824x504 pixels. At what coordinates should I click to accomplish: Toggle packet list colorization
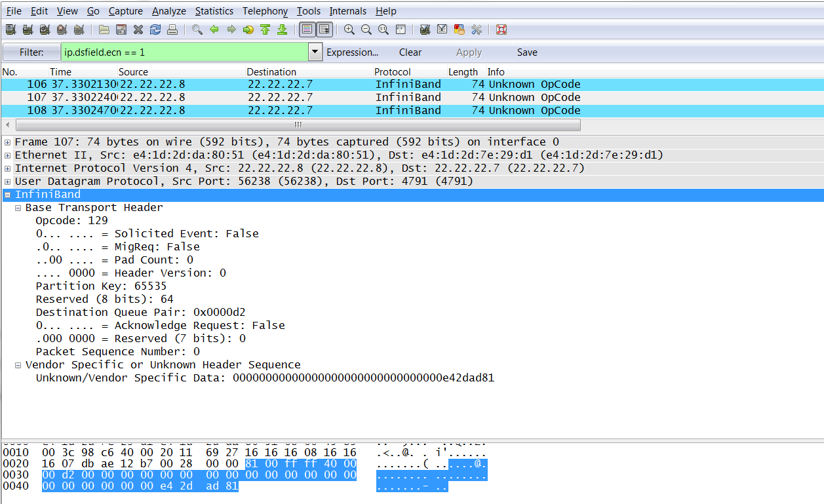[307, 29]
